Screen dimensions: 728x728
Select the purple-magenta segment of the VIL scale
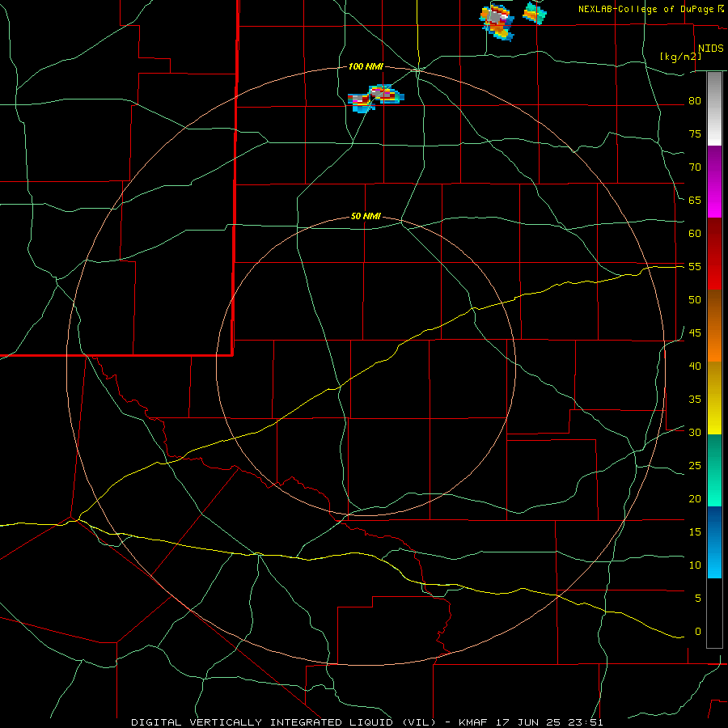[714, 181]
